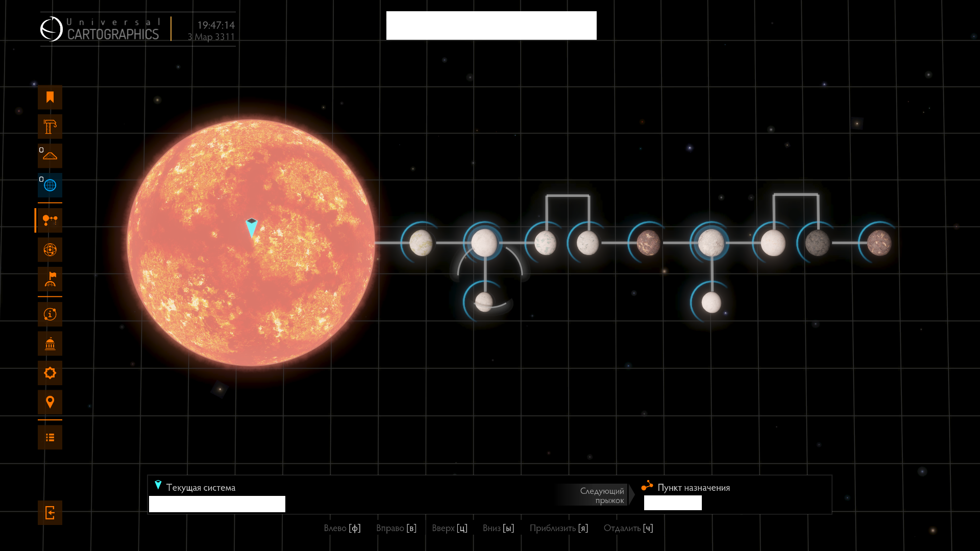Toggle the blue globe planets filter
980x551 pixels.
(50, 185)
